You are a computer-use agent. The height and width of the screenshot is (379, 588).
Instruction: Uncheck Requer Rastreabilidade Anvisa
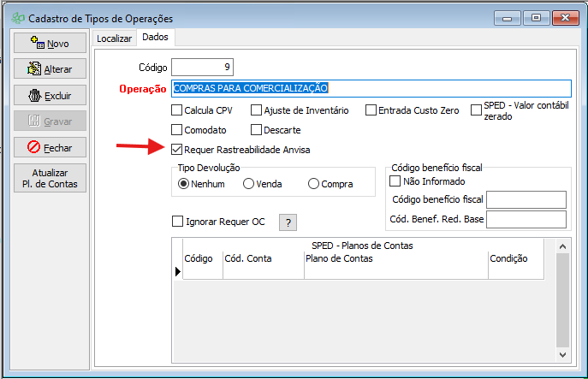click(x=177, y=150)
